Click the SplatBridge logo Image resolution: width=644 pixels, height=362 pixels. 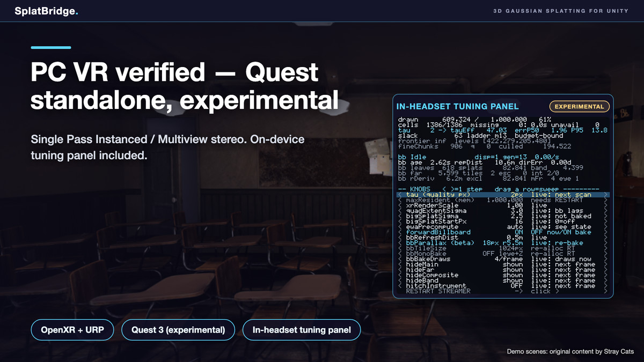(47, 11)
